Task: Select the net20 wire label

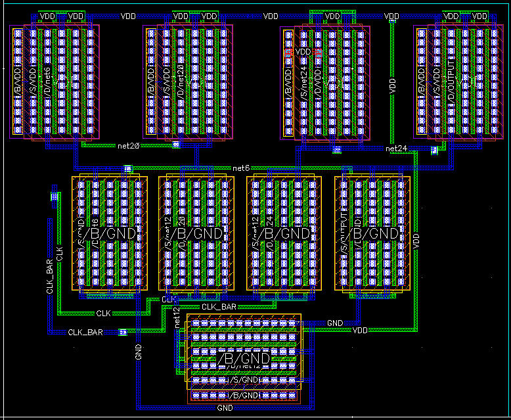Action: (128, 146)
